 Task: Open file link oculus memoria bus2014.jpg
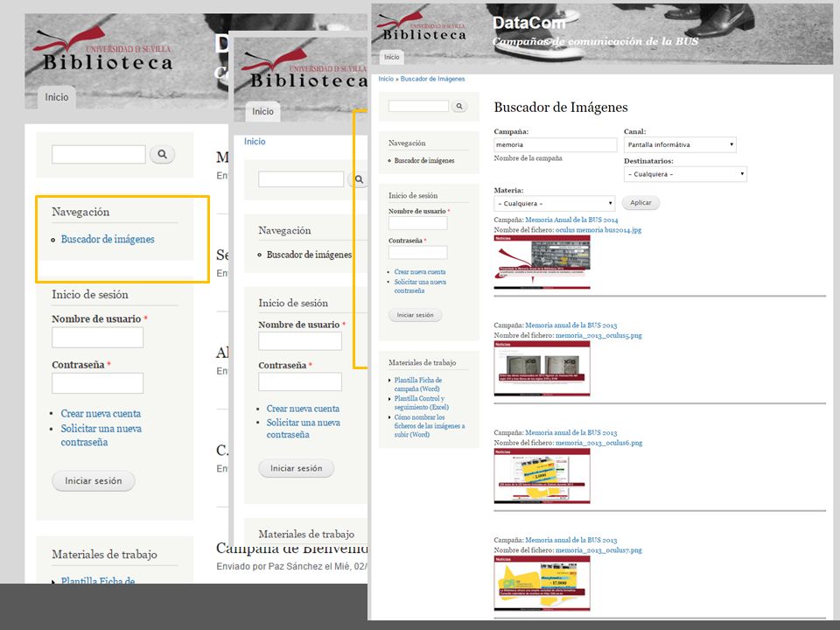pyautogui.click(x=598, y=230)
